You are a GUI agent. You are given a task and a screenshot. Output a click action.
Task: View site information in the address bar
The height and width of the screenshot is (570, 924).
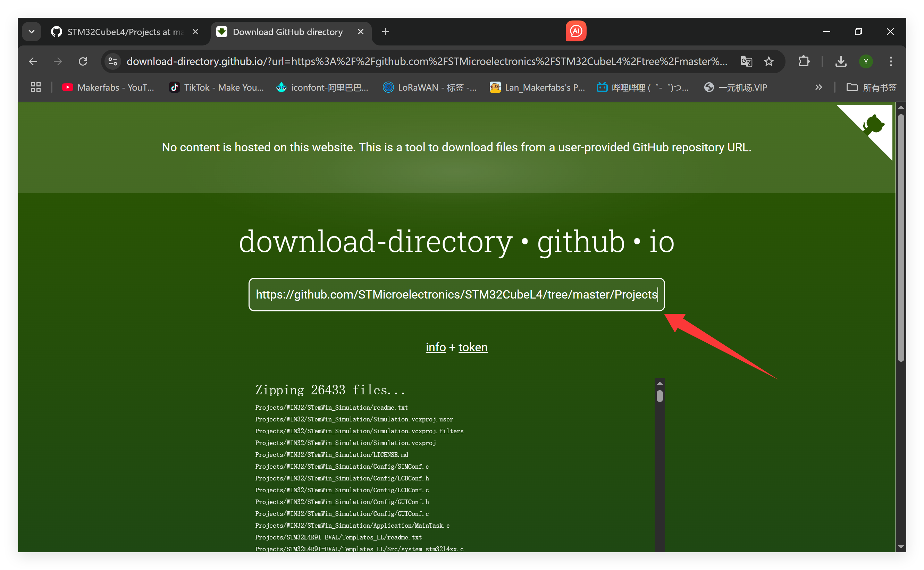pos(113,61)
